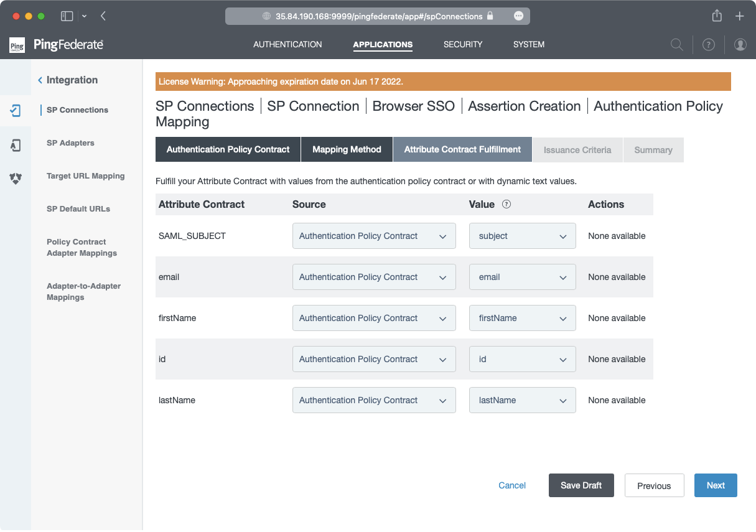
Task: Open the user account profile icon
Action: click(x=740, y=45)
